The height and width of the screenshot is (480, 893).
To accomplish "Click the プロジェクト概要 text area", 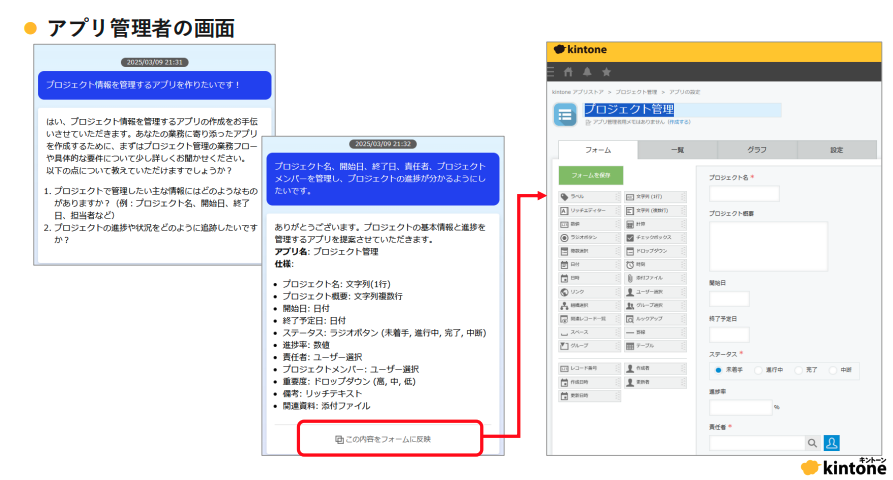I will [x=768, y=247].
